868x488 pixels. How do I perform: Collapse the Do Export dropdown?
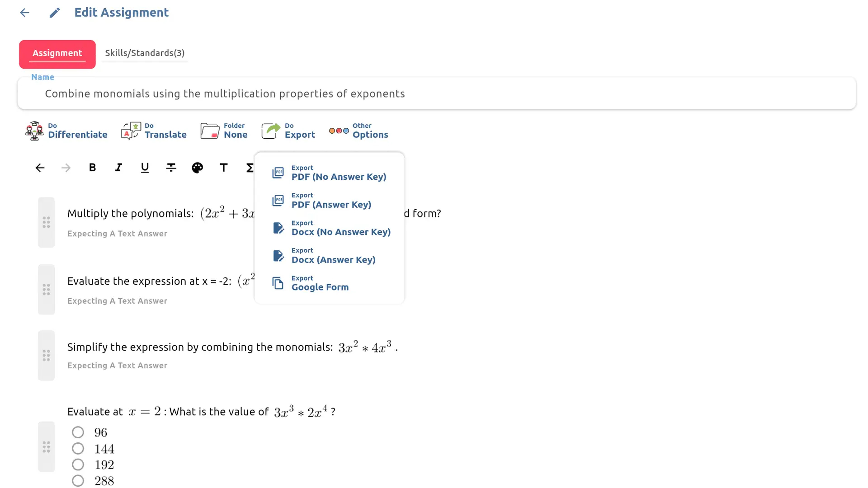pos(288,131)
